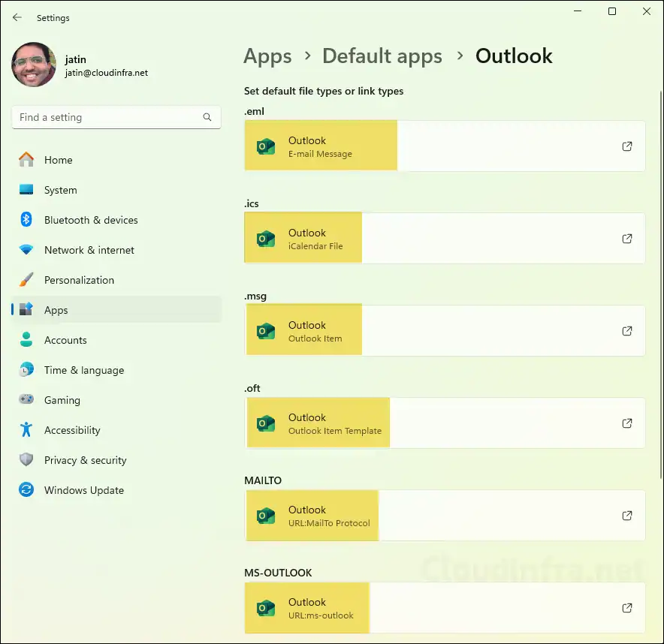Image resolution: width=664 pixels, height=644 pixels.
Task: Open Home settings page
Action: pyautogui.click(x=116, y=160)
